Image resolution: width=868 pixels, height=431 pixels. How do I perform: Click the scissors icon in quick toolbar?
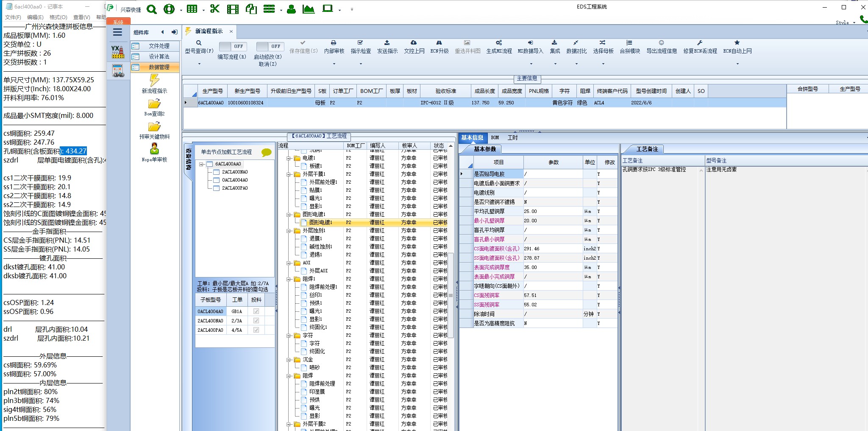click(215, 9)
